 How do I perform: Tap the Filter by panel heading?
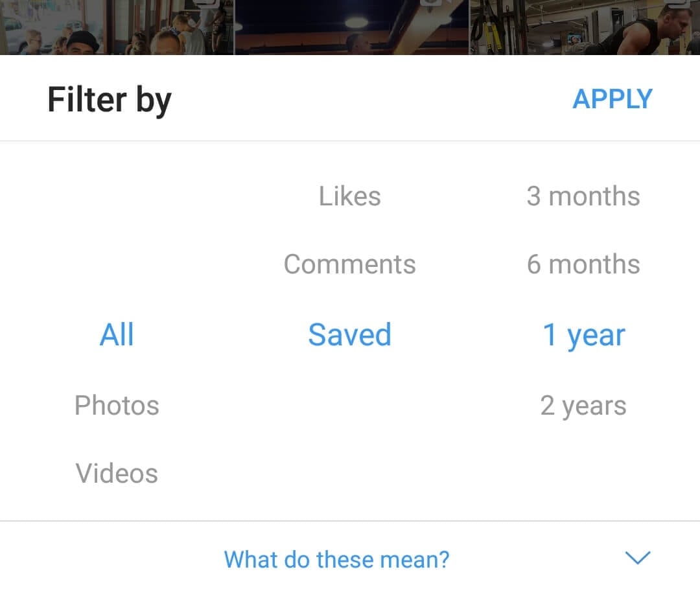[x=110, y=100]
